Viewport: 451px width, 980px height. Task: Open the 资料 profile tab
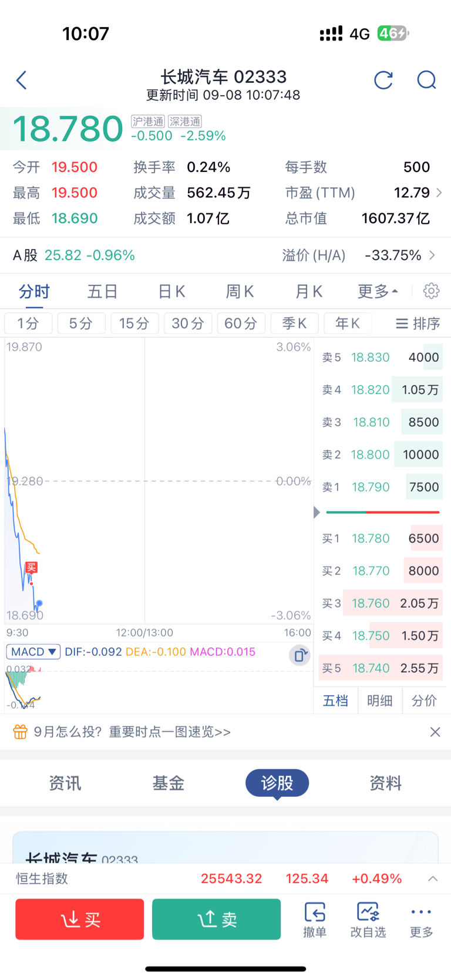[x=386, y=783]
